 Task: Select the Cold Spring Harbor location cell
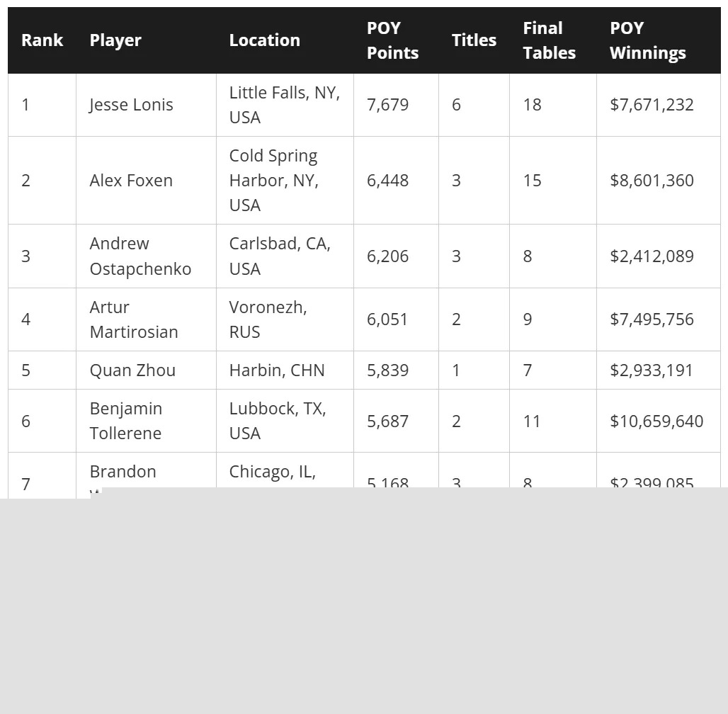[273, 181]
